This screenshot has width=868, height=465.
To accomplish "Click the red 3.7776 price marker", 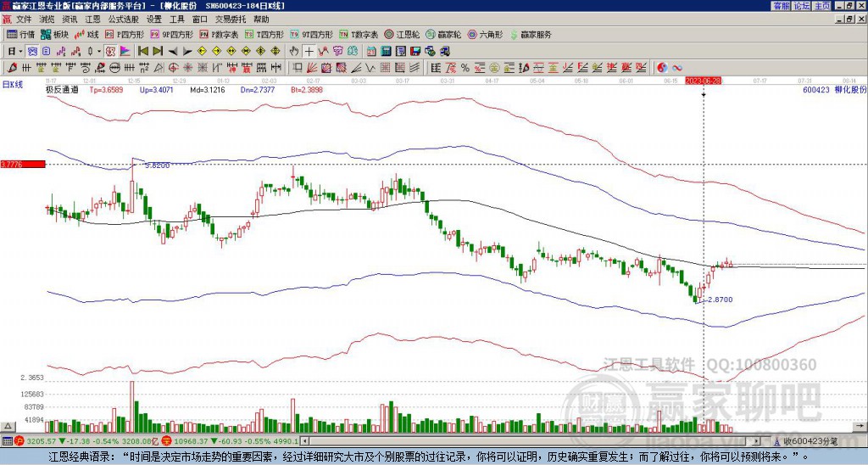I will point(22,164).
